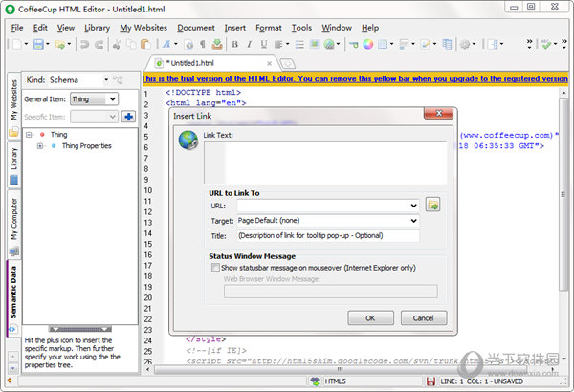Toggle Underline formatting
The height and width of the screenshot is (392, 574).
[264, 45]
